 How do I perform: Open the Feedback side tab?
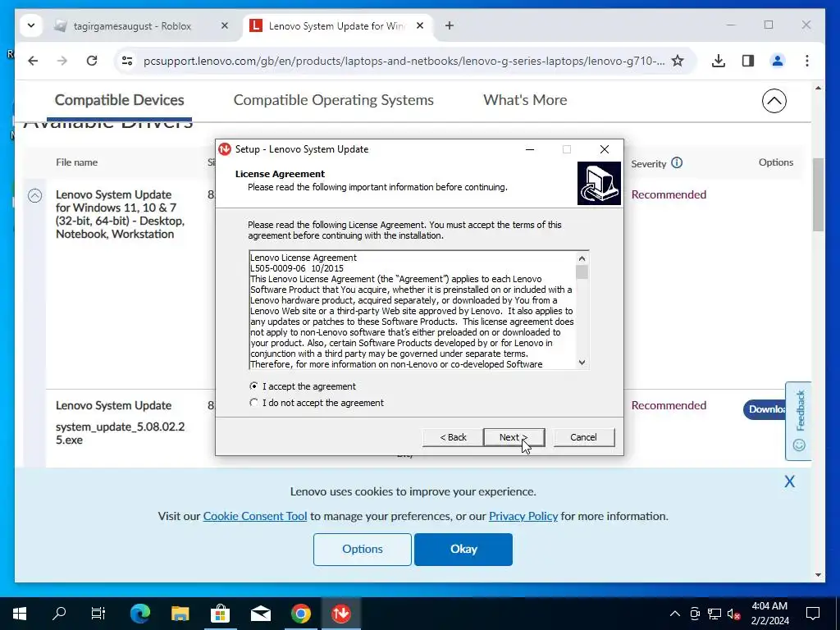coord(799,421)
